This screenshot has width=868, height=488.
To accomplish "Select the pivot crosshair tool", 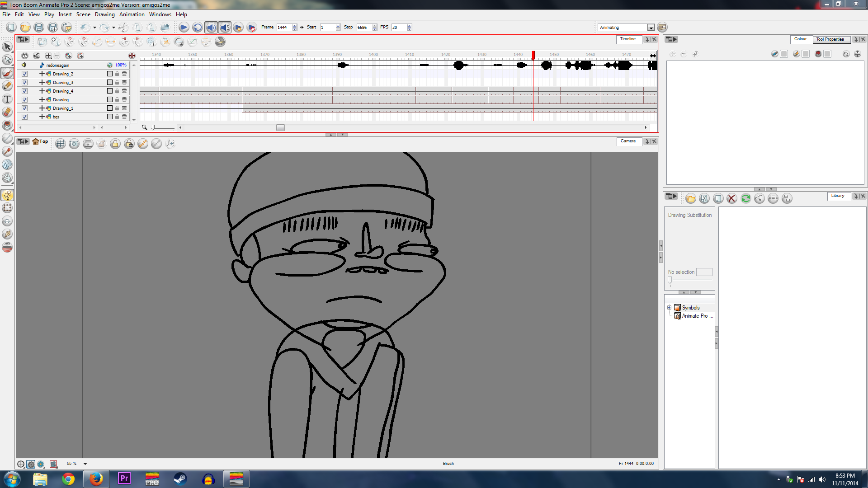I will 7,221.
